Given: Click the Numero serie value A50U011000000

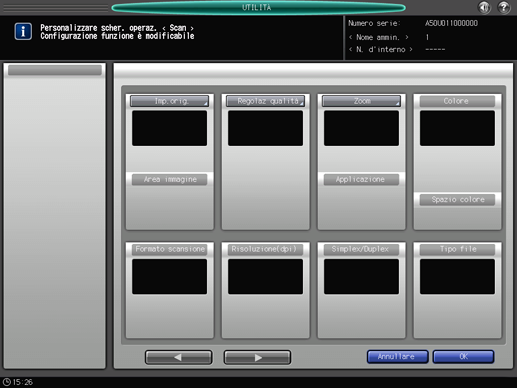Looking at the screenshot, I should coord(451,23).
